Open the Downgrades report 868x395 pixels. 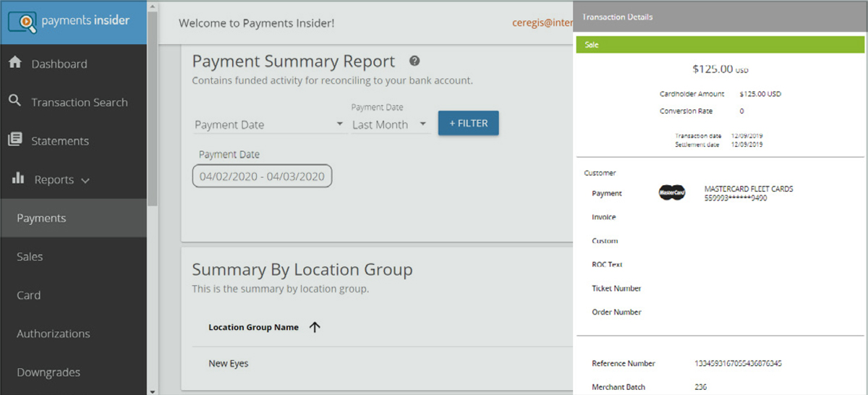pos(48,373)
